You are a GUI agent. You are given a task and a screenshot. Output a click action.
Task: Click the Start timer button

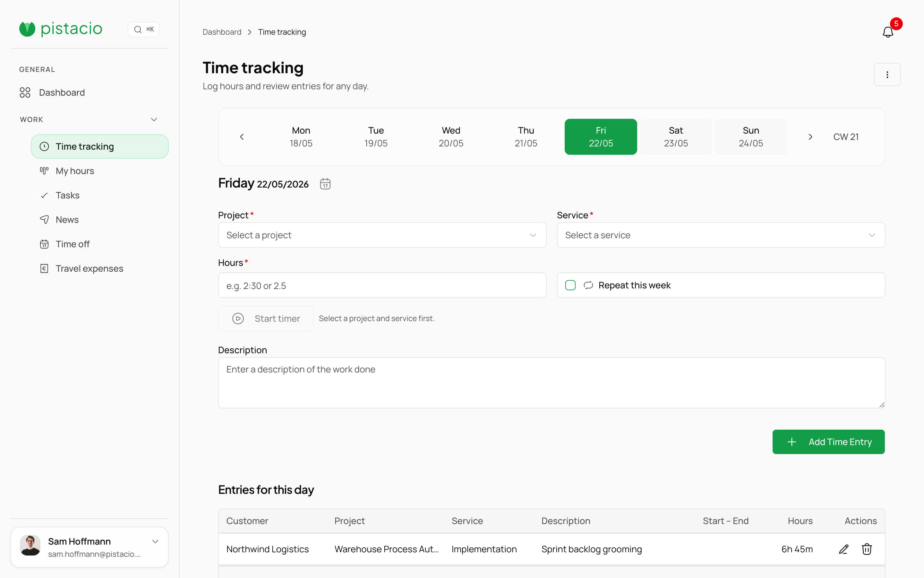point(266,319)
